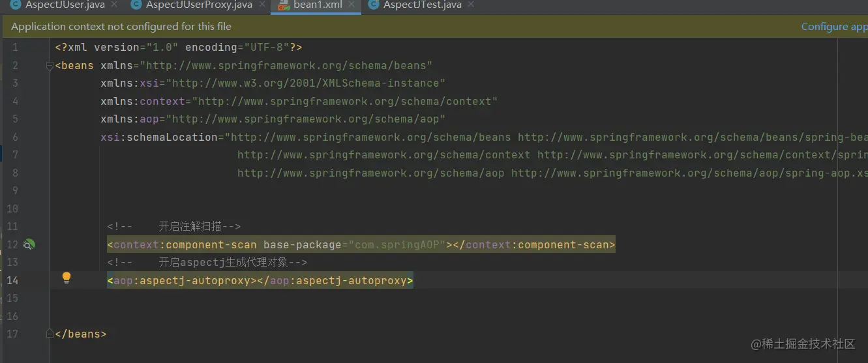Collapse the opening beans tag fold marker
This screenshot has height=363, width=868.
point(50,66)
